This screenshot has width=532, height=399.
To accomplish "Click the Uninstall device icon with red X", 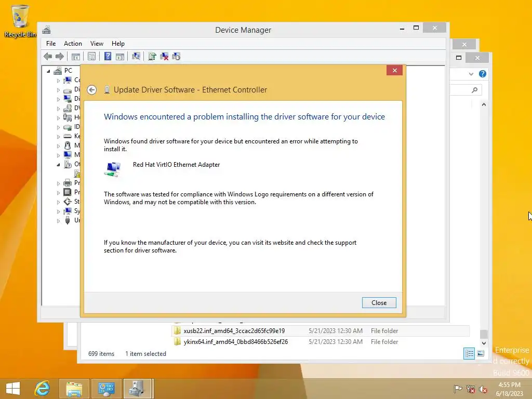I will click(164, 56).
